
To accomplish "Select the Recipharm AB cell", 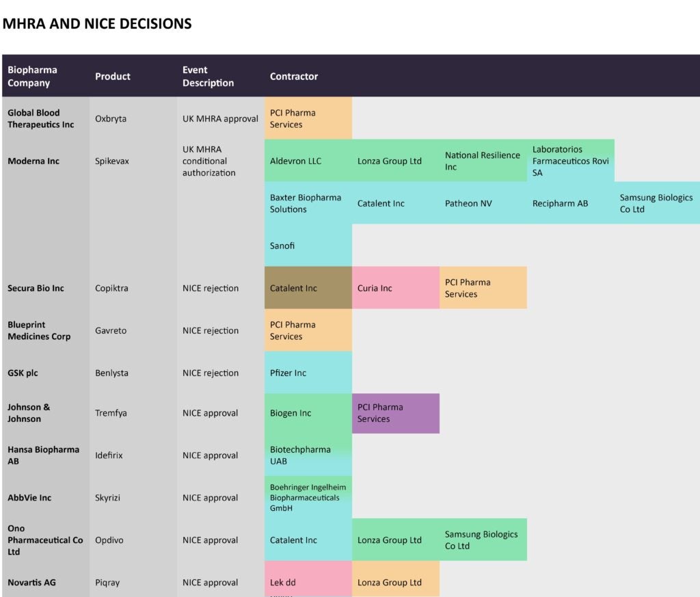I will (570, 203).
